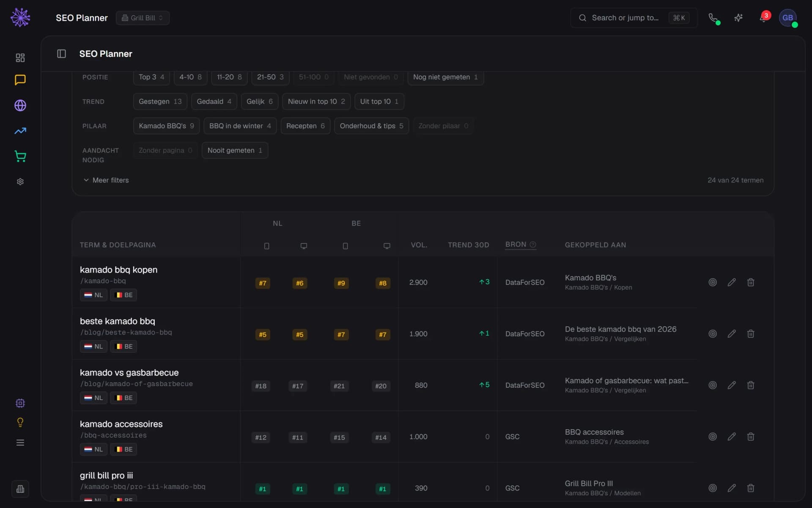Open notifications bell with 3 badge
The width and height of the screenshot is (812, 508).
tap(764, 18)
